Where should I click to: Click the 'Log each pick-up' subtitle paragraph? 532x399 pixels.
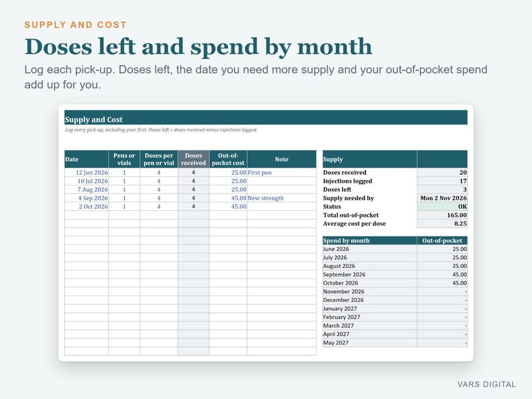[256, 77]
